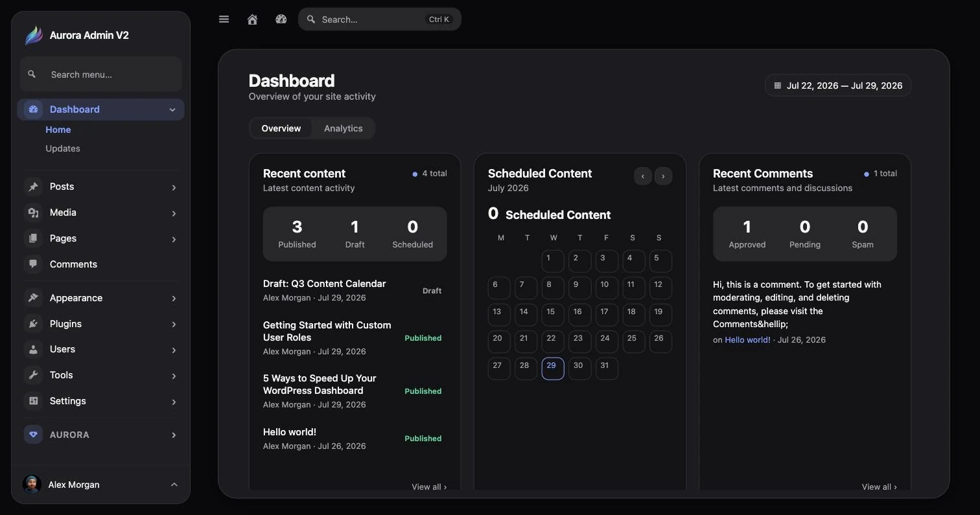Expand the Pages submenu arrow
Screen dimensions: 980x515
click(174, 239)
